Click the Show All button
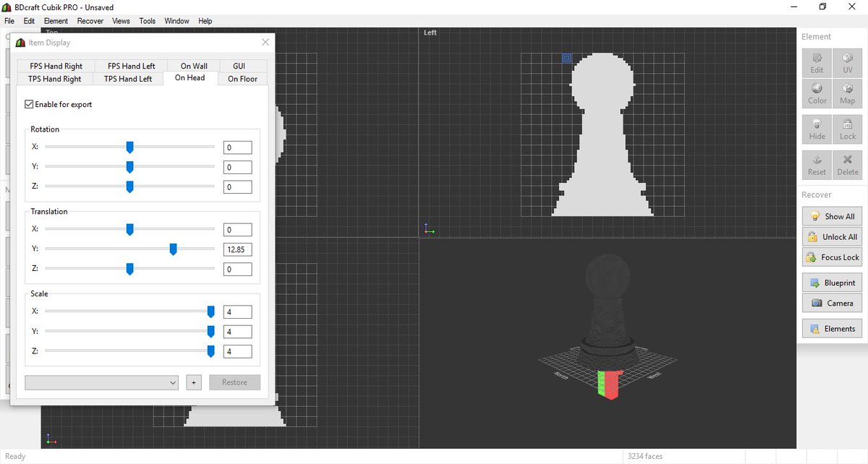This screenshot has width=868, height=464. coord(832,216)
